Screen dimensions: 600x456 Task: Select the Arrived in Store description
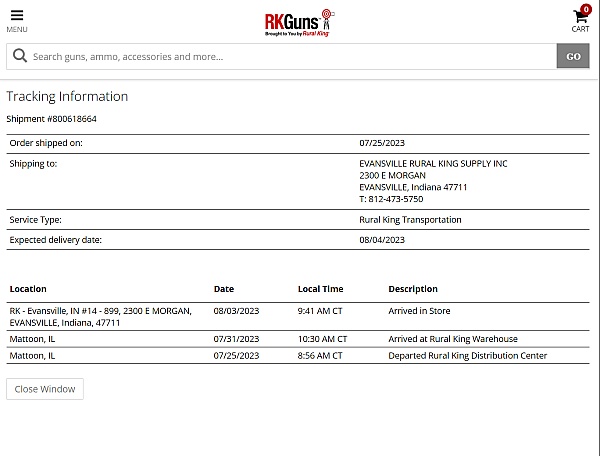point(419,311)
